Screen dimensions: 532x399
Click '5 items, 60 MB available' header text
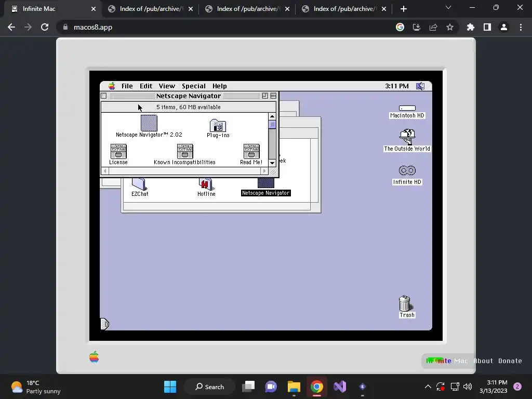tap(188, 107)
